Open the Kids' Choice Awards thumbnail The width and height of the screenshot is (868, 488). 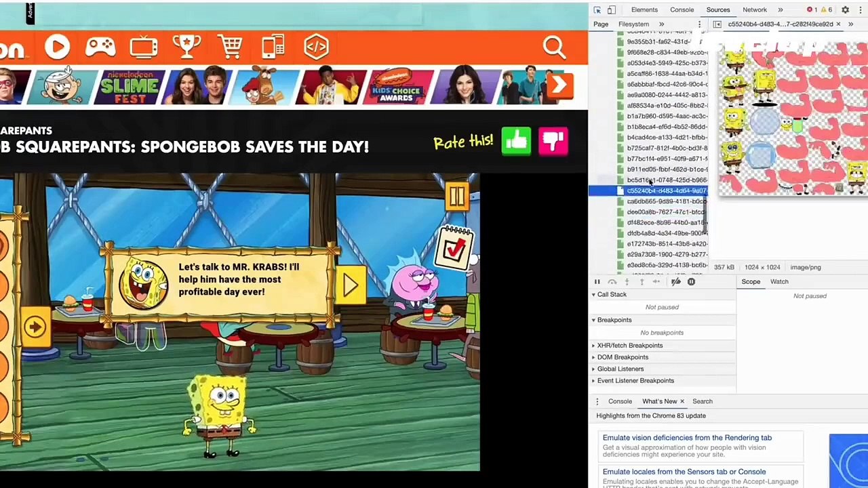(x=396, y=85)
